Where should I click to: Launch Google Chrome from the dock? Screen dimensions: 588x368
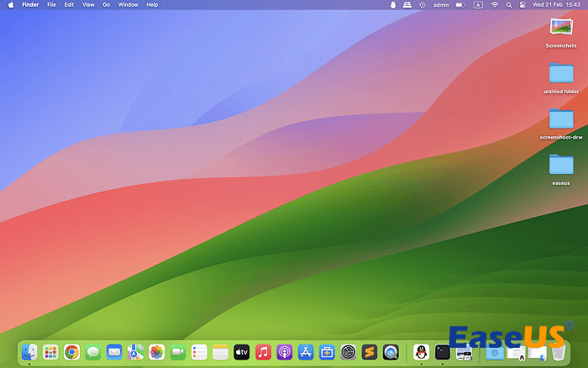72,352
